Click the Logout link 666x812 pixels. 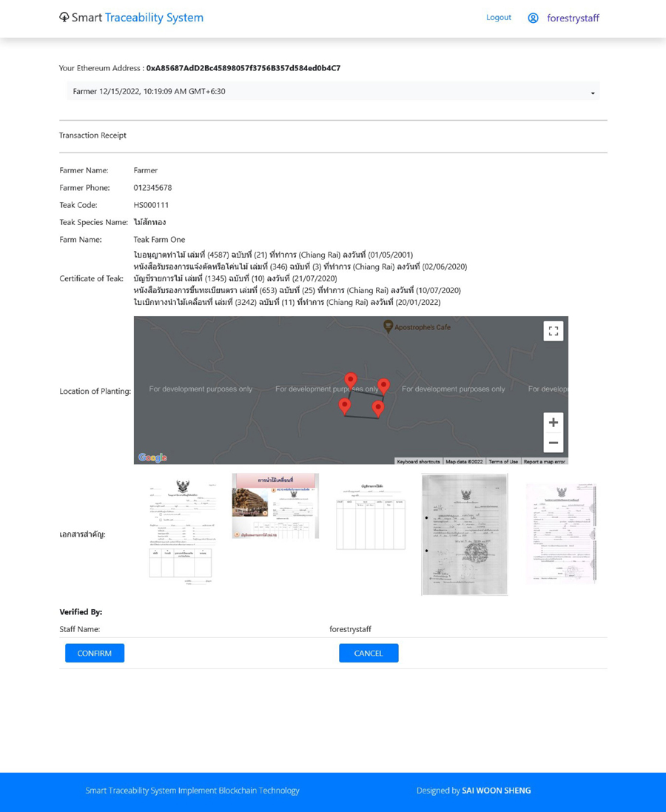498,17
